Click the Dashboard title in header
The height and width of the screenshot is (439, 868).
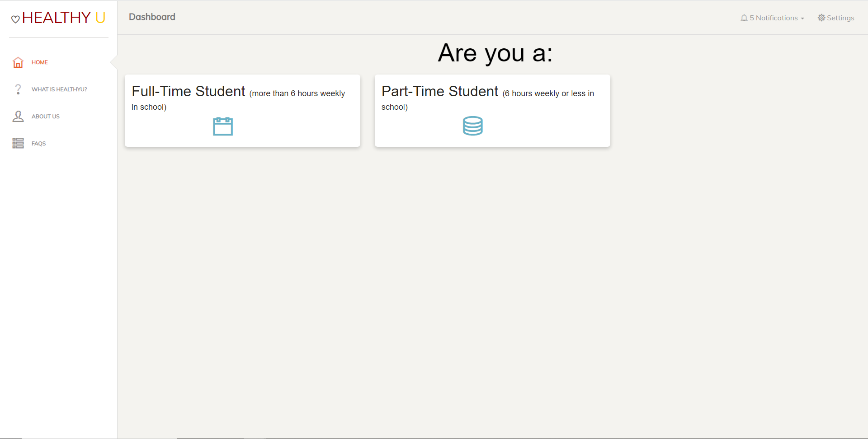pyautogui.click(x=152, y=17)
